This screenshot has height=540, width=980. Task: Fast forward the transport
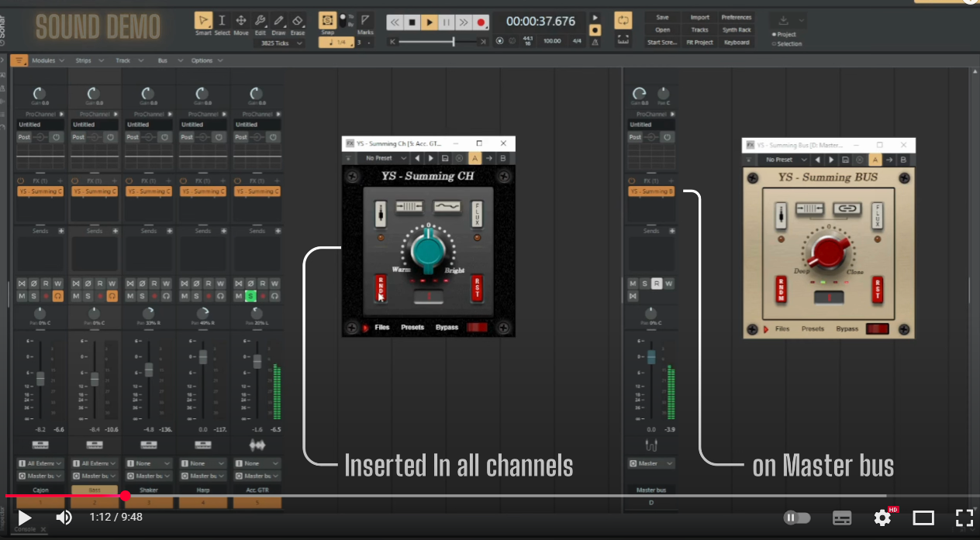(x=464, y=22)
